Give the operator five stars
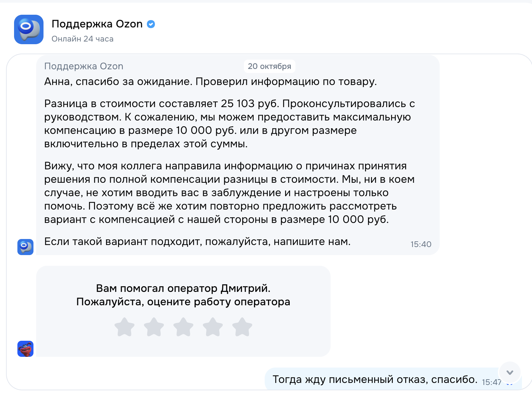Screen dimensions: 532x399 click(x=242, y=327)
